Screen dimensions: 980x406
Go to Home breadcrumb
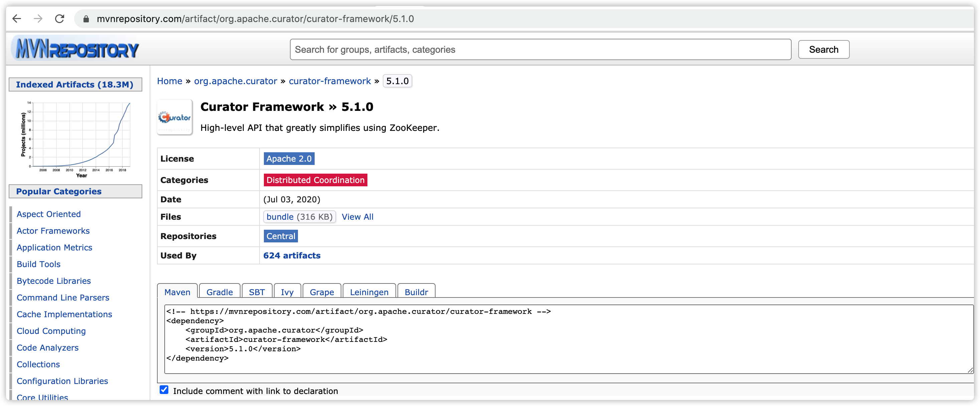point(170,81)
